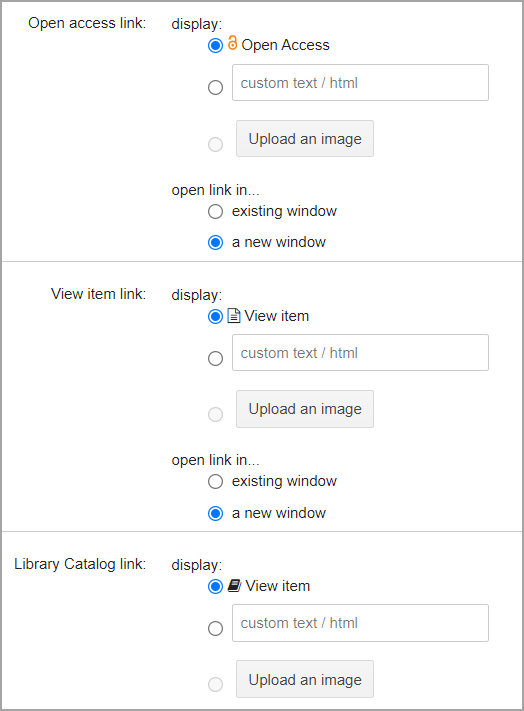Image resolution: width=524 pixels, height=711 pixels.
Task: Select custom text radio for Open access link
Action: (215, 87)
